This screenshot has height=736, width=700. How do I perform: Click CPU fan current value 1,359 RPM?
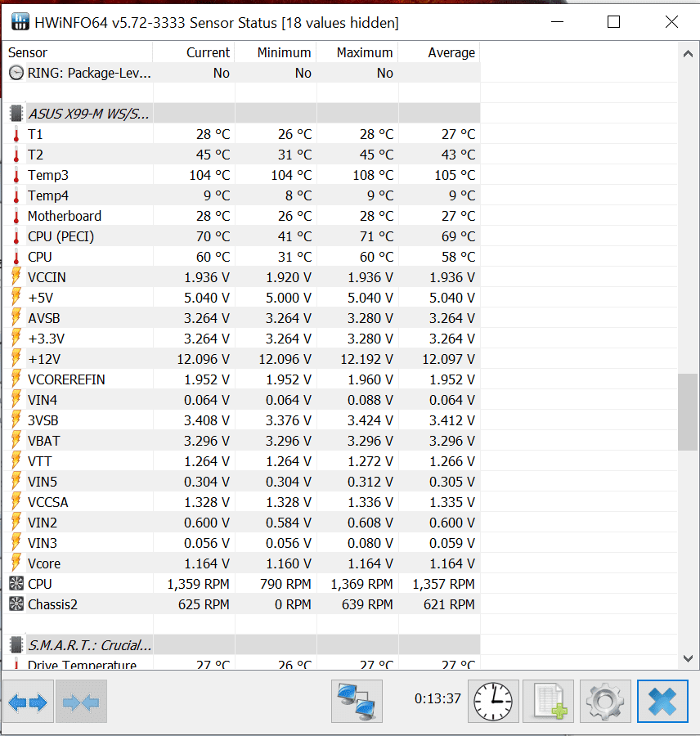point(198,584)
